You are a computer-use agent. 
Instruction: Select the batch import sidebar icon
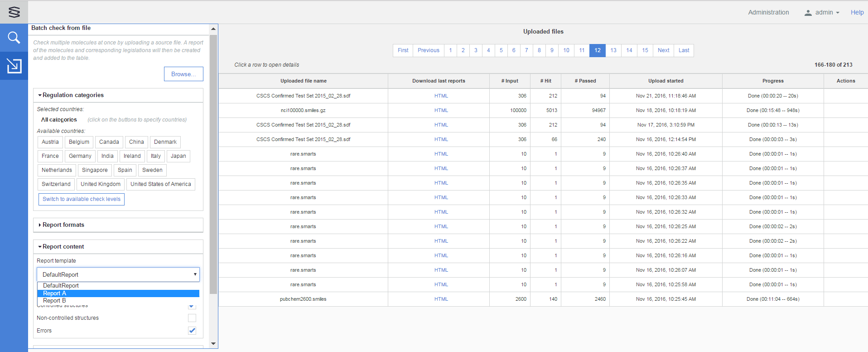click(x=14, y=66)
